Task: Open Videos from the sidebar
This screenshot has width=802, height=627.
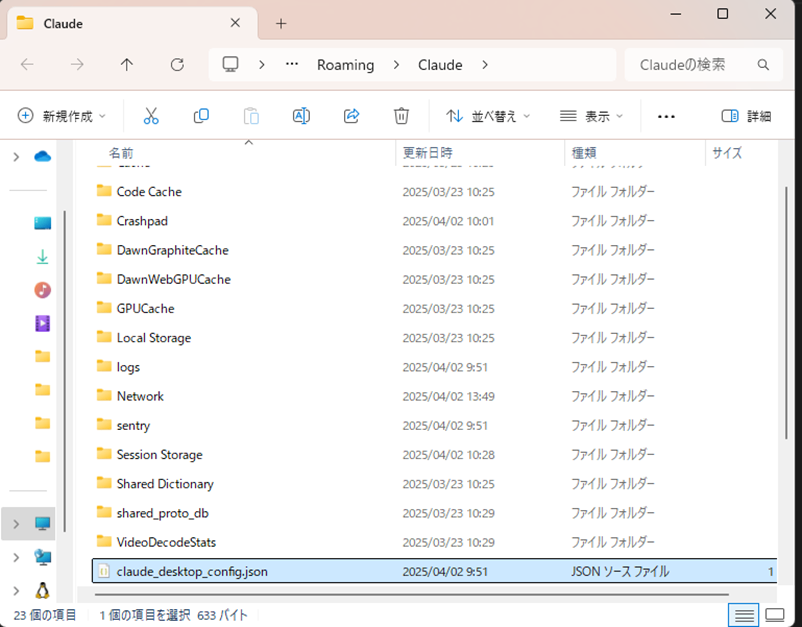Action: pyautogui.click(x=42, y=323)
